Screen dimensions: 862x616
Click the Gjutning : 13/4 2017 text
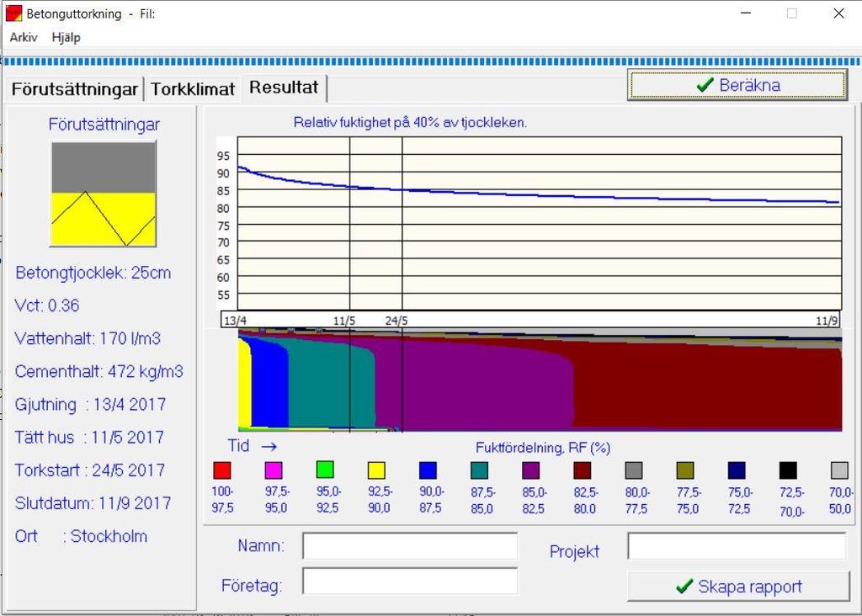point(90,405)
